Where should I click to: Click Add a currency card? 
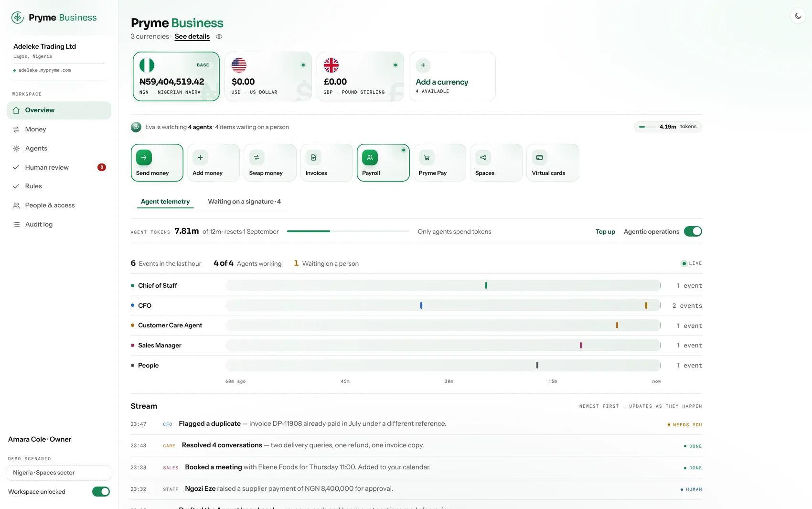pos(452,76)
